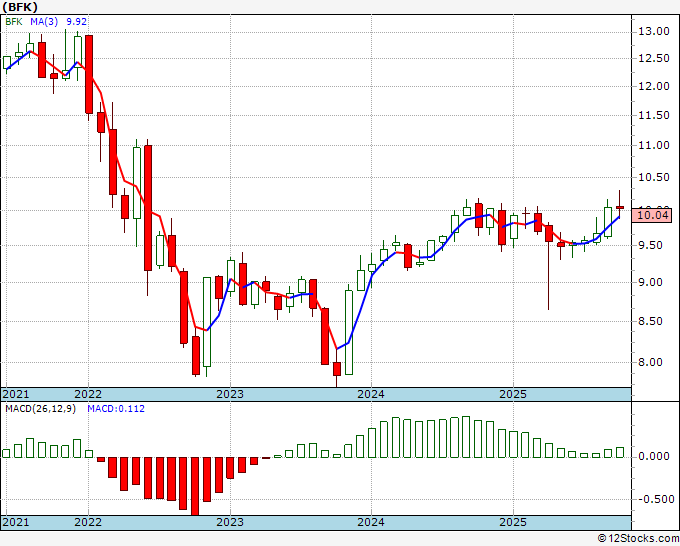Select the BFK legend label
This screenshot has height=546, width=680.
[x=14, y=22]
